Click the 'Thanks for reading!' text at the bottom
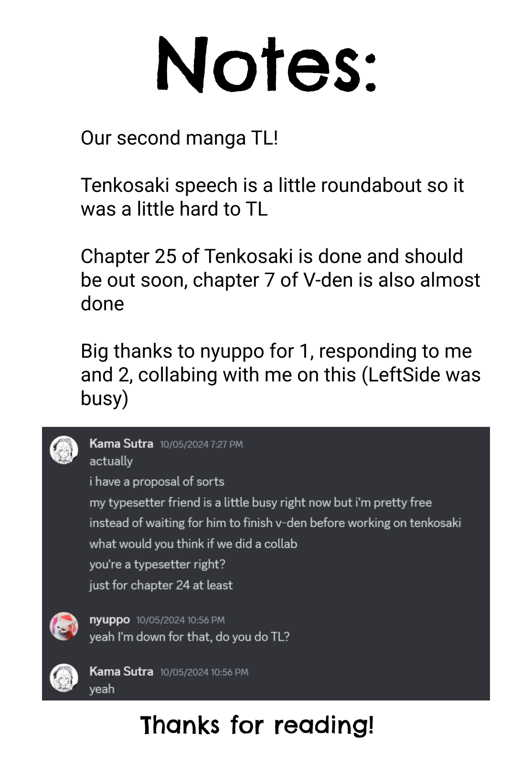The image size is (532, 764). pyautogui.click(x=257, y=725)
